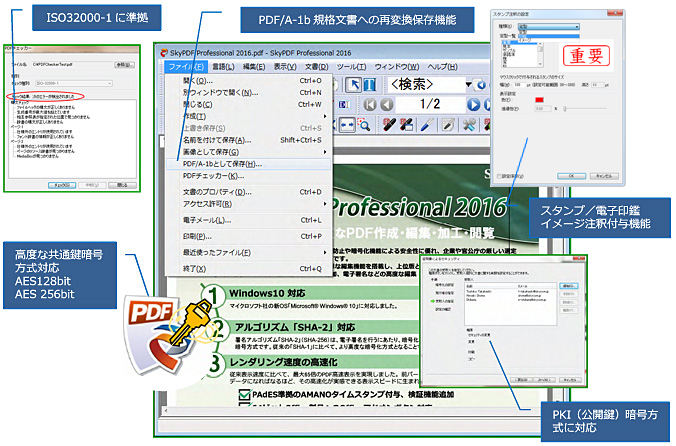Viewport: 676px width, 446px height.
Task: Open the ファイル(F) menu
Action: [186, 67]
